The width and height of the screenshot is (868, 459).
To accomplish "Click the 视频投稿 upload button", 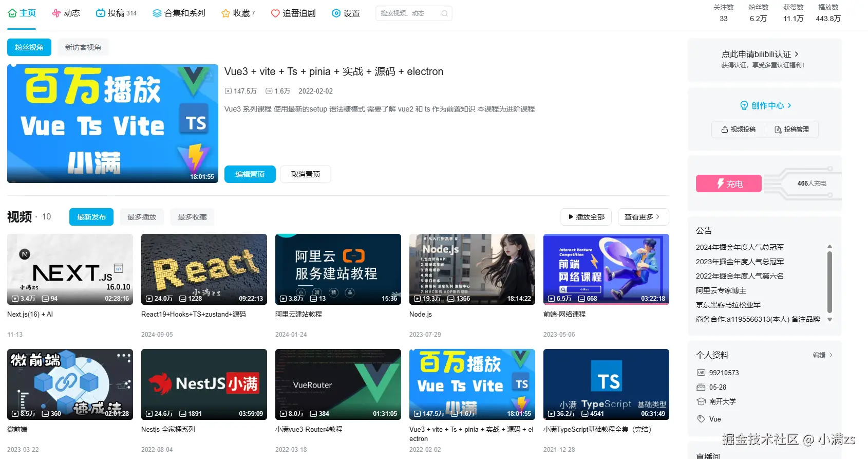I will coord(739,130).
